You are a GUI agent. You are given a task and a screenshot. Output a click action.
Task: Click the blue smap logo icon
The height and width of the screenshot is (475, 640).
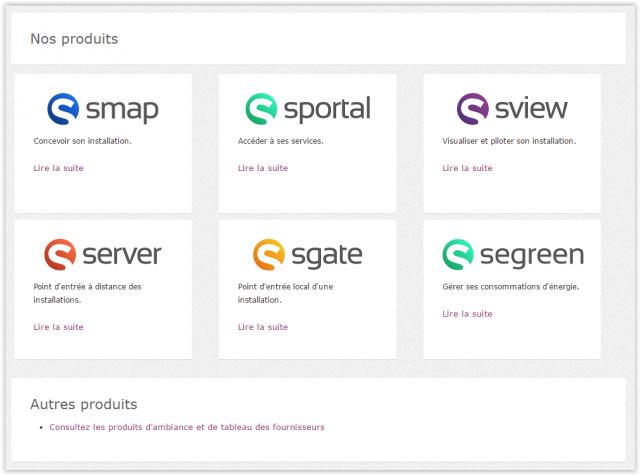(63, 109)
